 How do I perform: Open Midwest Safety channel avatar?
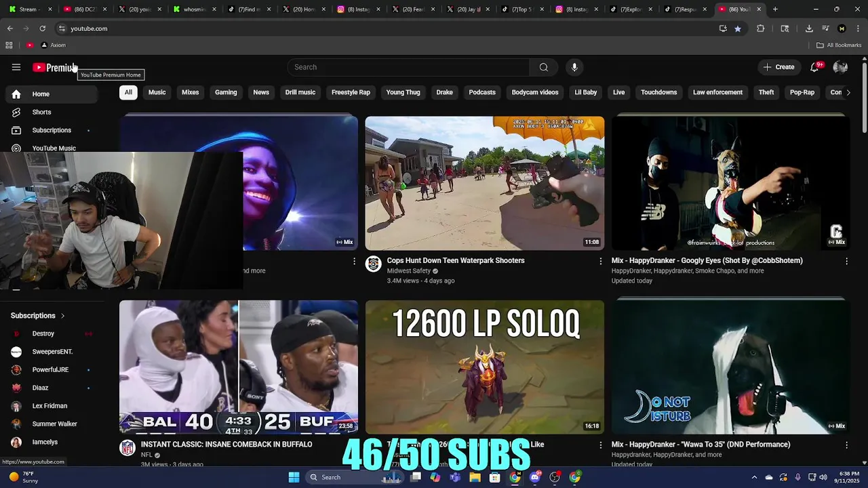373,264
